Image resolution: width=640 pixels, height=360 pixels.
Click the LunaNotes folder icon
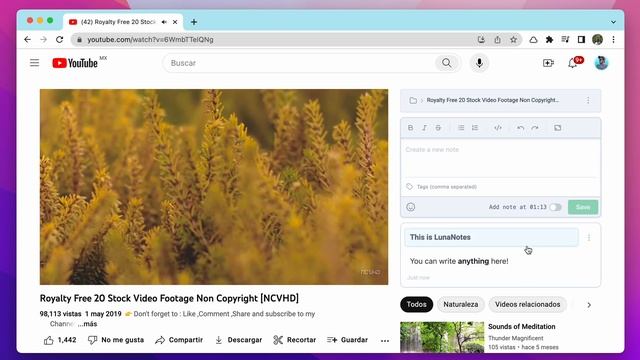pos(413,100)
